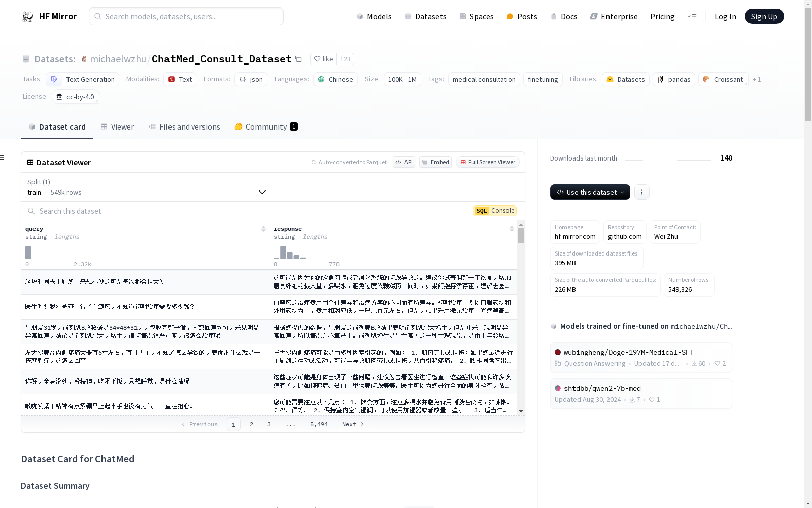Open Models in the top navigation
The width and height of the screenshot is (812, 508).
pyautogui.click(x=374, y=17)
